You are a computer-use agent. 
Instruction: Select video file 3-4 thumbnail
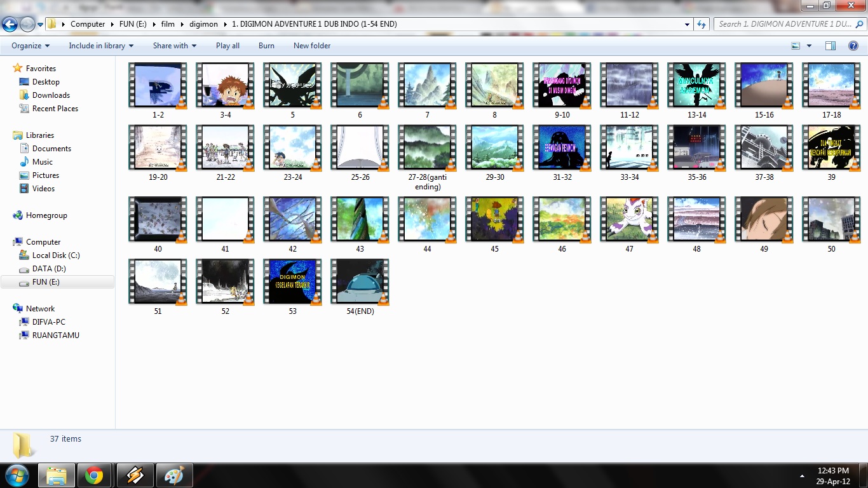225,85
